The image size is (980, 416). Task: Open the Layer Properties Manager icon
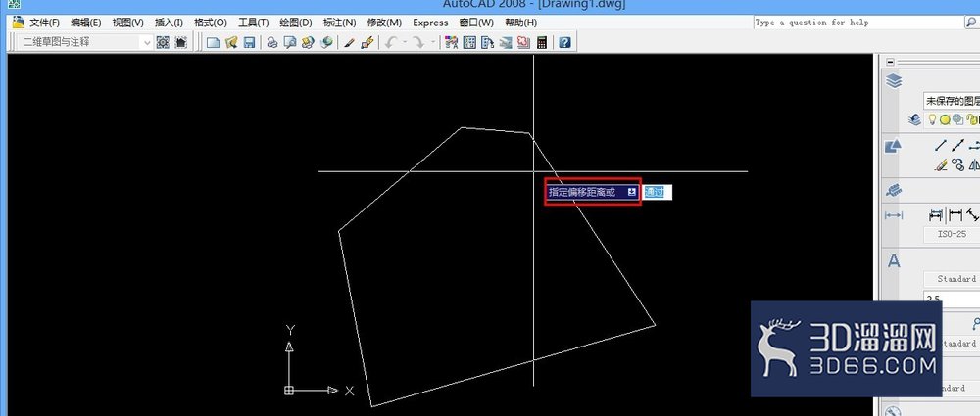(x=915, y=119)
